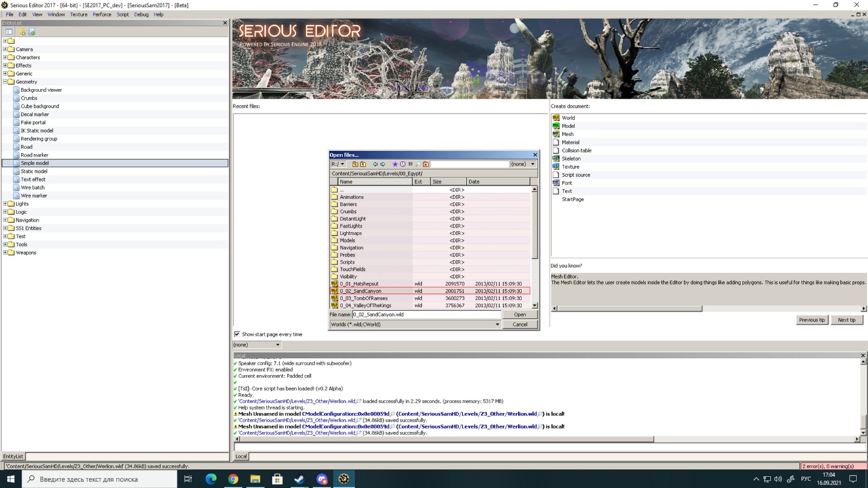The image size is (868, 488).
Task: Click the add entity star icon in EntityList
Action: pyautogui.click(x=22, y=32)
